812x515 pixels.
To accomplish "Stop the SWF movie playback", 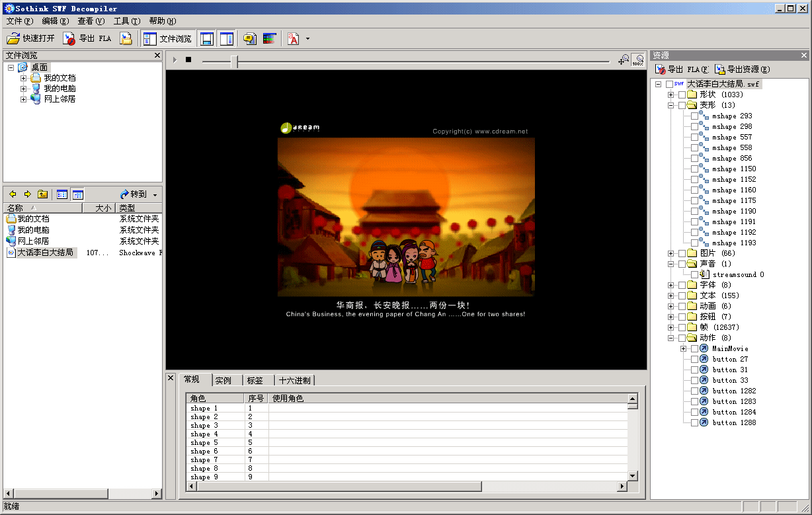I will coord(188,59).
